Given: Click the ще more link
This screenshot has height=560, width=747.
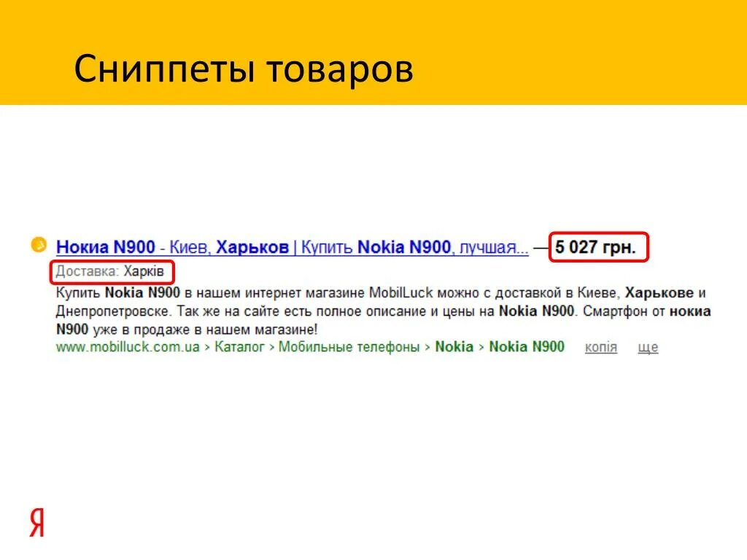Looking at the screenshot, I should (x=648, y=347).
